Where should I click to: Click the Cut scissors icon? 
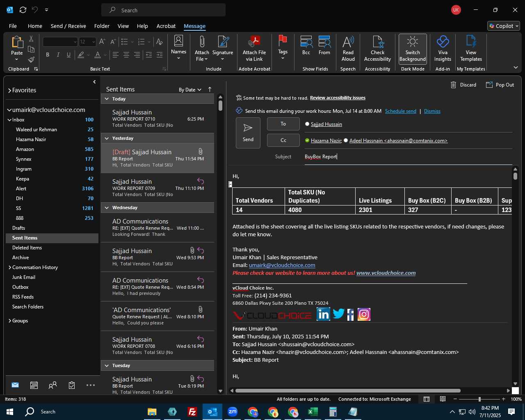point(31,39)
